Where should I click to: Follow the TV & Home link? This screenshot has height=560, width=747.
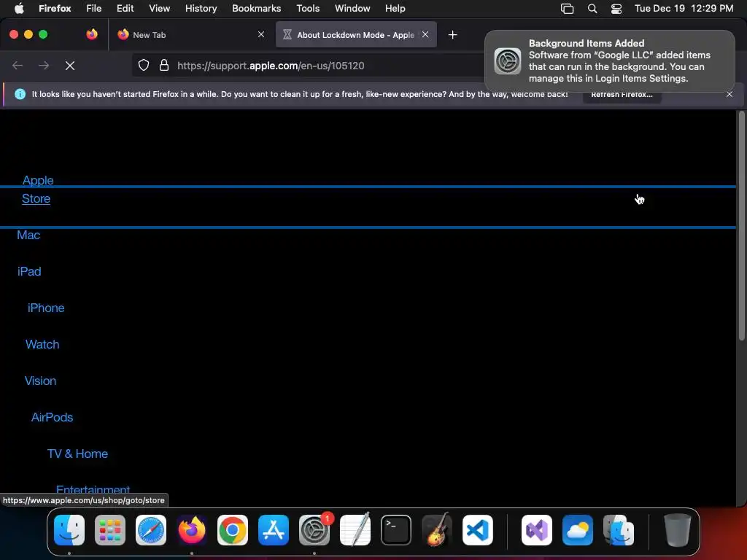coord(77,454)
